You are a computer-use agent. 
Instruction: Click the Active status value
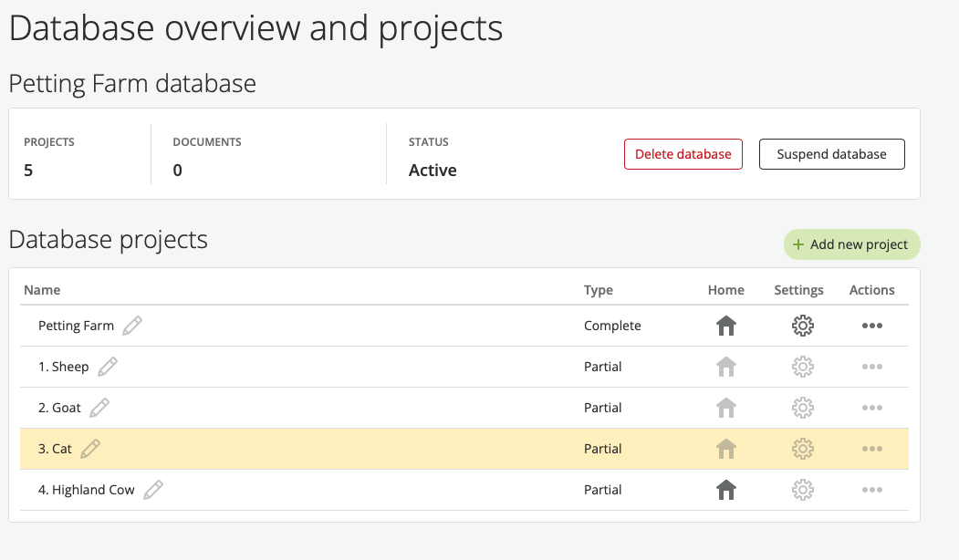coord(433,170)
